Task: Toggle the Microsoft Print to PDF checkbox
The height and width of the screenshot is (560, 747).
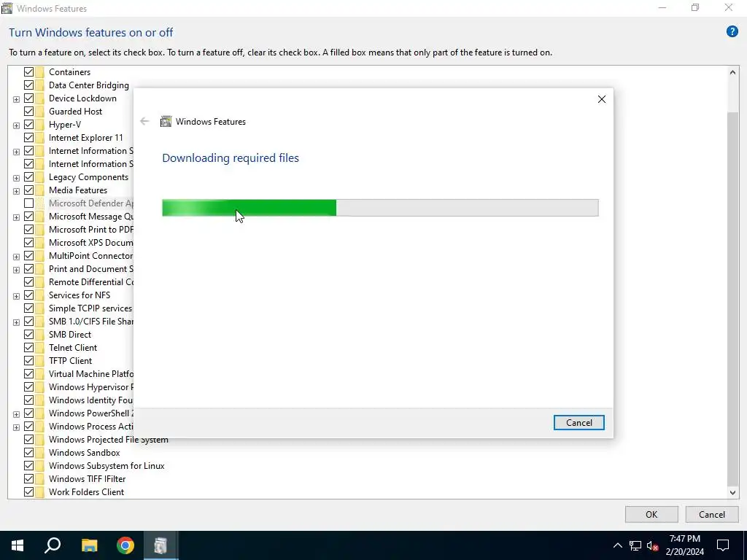Action: [28, 230]
